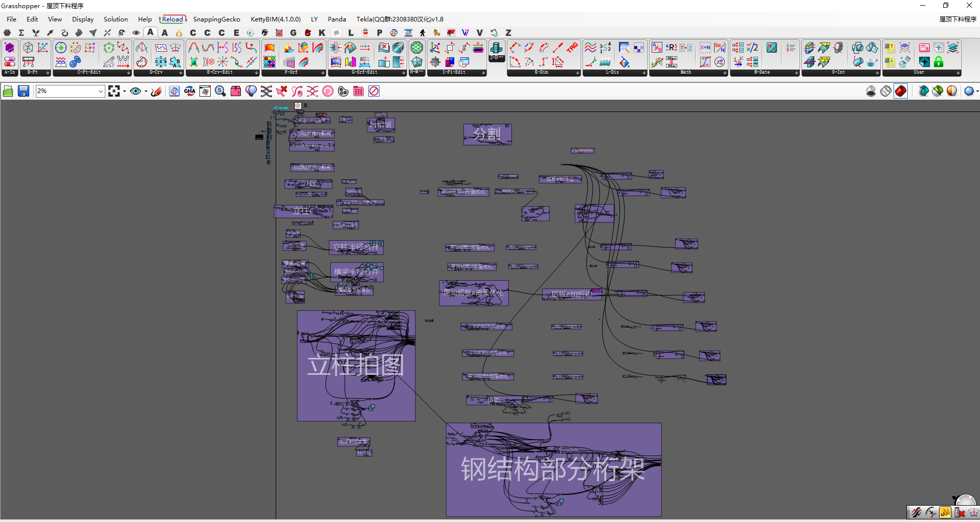Screen dimensions: 980x522
Task: Click the Reload button in menu bar
Action: pyautogui.click(x=173, y=19)
